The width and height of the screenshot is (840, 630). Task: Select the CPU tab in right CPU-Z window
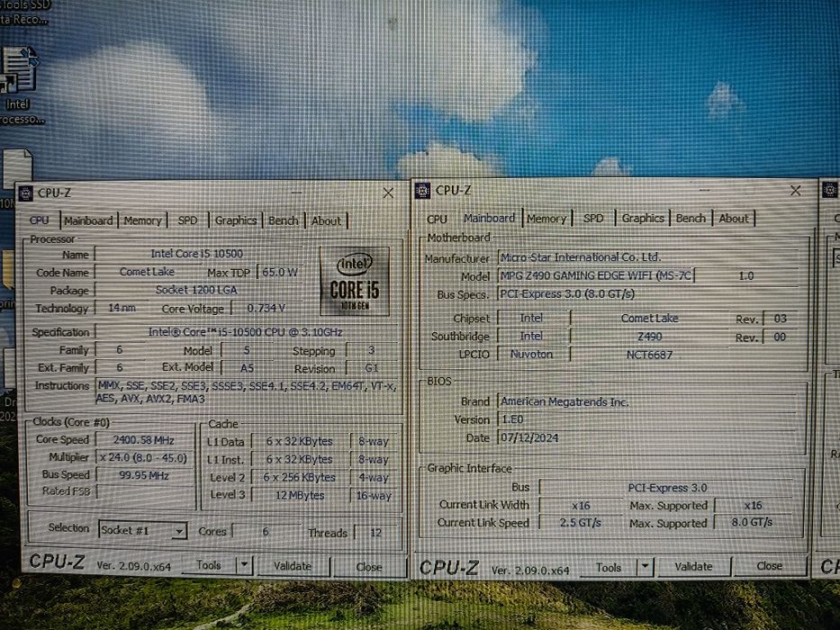click(437, 219)
